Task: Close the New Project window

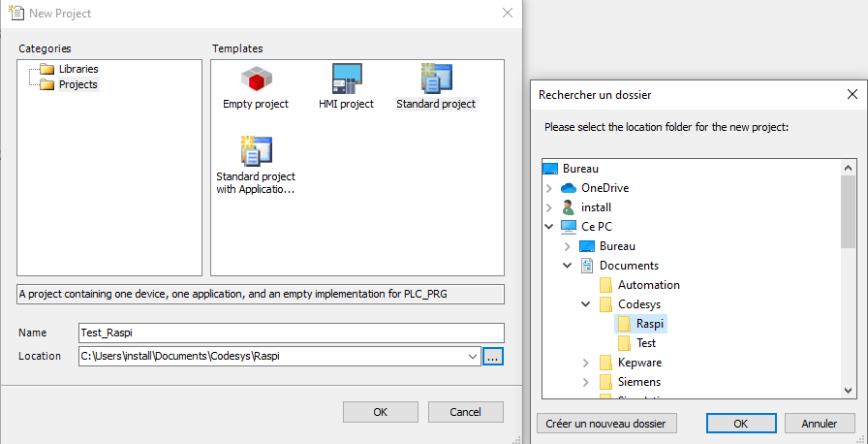Action: tap(507, 13)
